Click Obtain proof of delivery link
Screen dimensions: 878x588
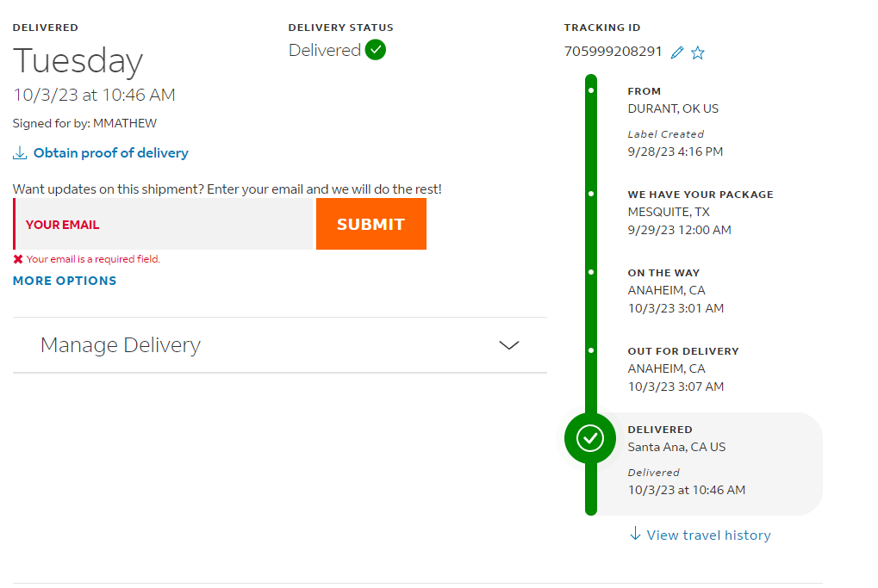(x=111, y=152)
